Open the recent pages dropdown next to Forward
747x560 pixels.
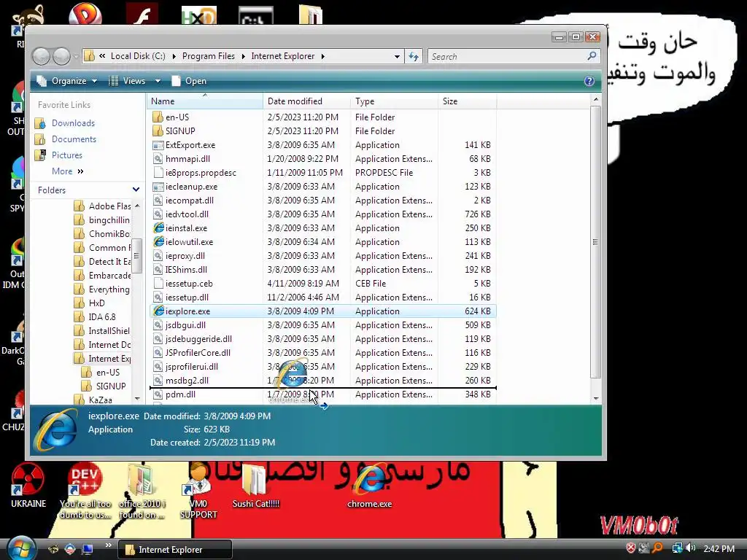click(x=76, y=57)
